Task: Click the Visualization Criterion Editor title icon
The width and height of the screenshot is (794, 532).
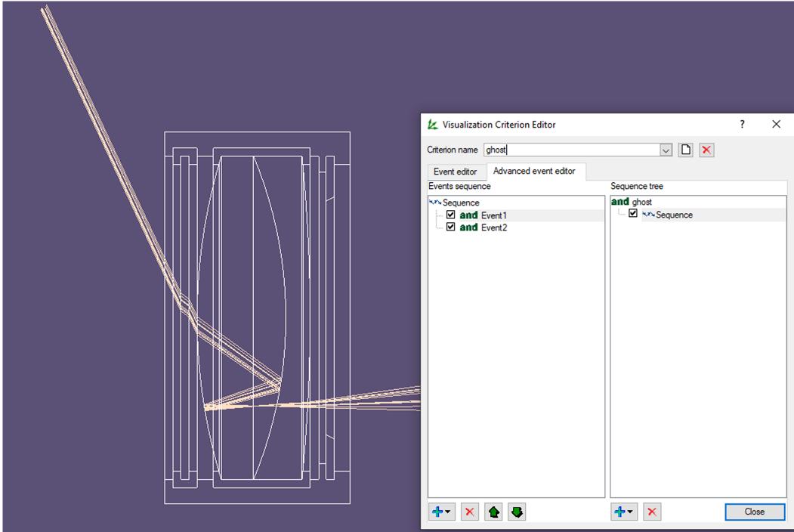Action: pyautogui.click(x=432, y=125)
